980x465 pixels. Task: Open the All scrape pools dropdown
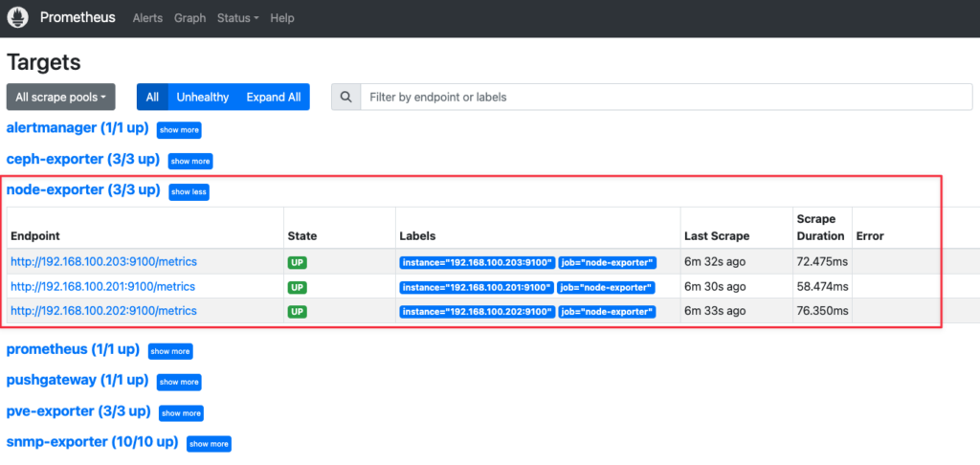60,97
